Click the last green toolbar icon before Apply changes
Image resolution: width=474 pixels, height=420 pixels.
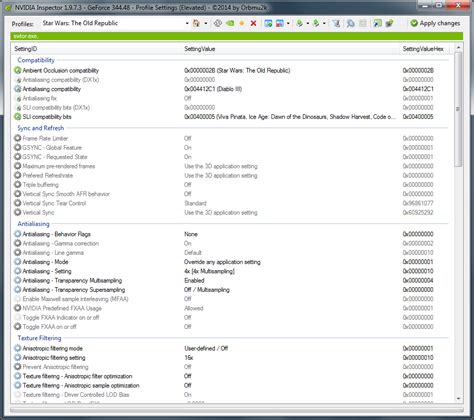389,23
